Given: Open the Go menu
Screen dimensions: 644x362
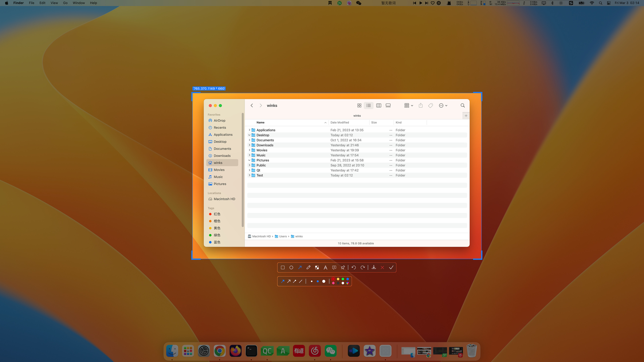Looking at the screenshot, I should click(65, 3).
